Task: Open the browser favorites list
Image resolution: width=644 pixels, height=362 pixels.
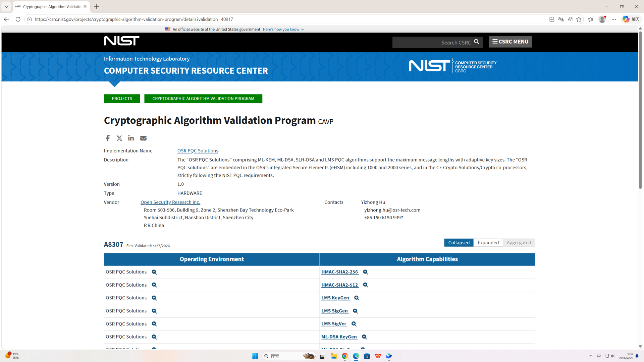Action: point(591,19)
